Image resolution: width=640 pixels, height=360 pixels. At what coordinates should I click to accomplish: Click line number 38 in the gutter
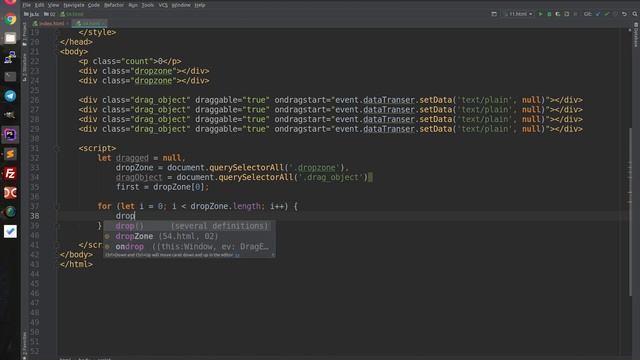tap(35, 216)
